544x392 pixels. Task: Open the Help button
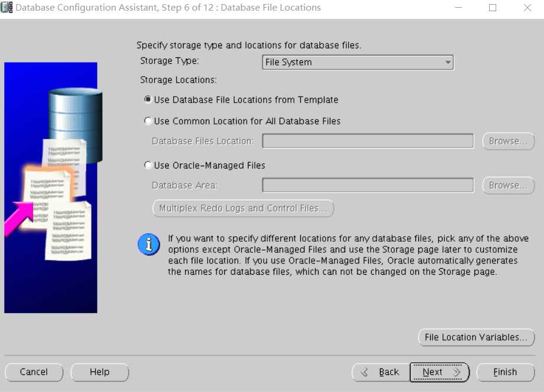click(100, 372)
